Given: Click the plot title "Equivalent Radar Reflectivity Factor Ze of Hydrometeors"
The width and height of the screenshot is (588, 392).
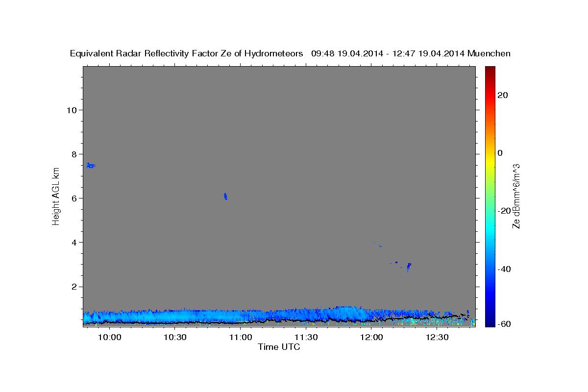Looking at the screenshot, I should pos(187,54).
